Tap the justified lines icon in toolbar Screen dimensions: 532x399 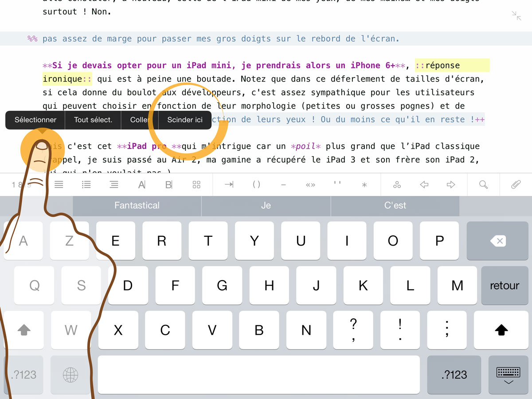[59, 185]
